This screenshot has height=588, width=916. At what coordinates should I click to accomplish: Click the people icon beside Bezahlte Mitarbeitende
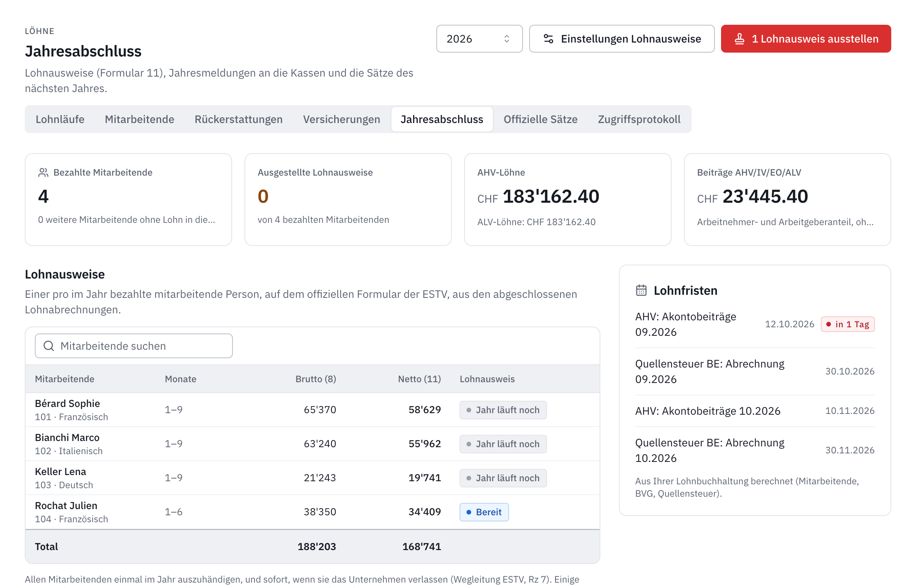point(43,173)
